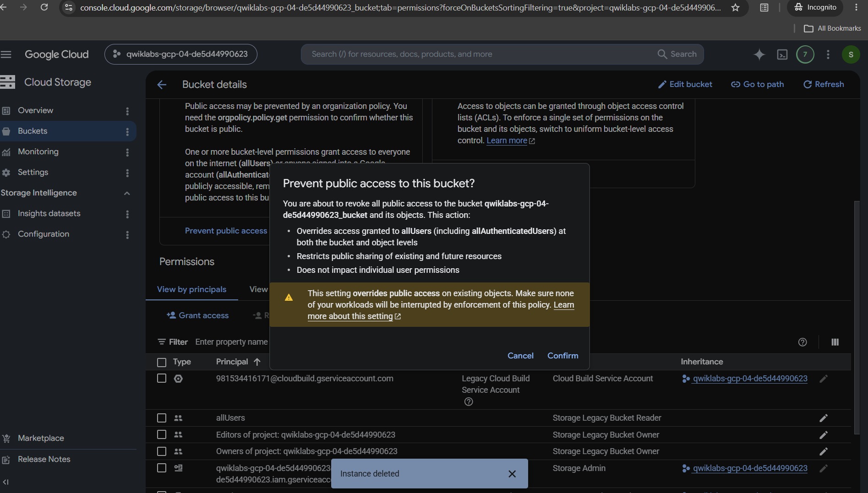Screen dimensions: 868x493
Task: Focus the top resource search field
Action: pyautogui.click(x=481, y=54)
